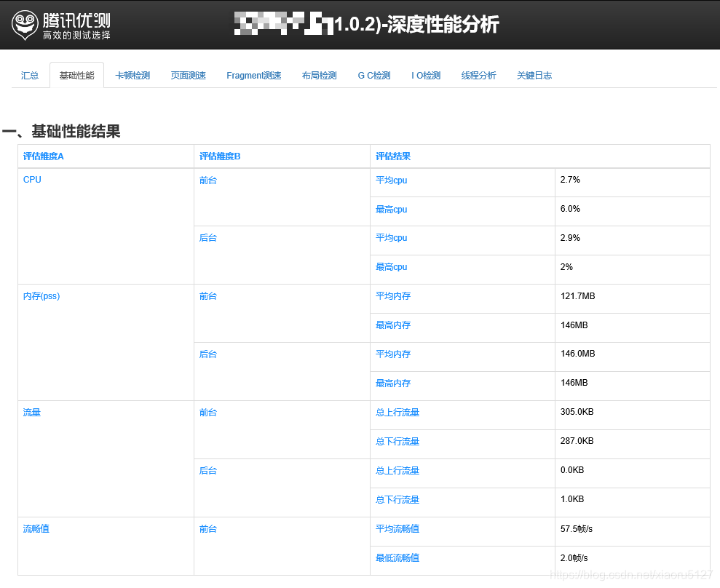Image resolution: width=720 pixels, height=588 pixels.
Task: Click the Tencent Utest logo
Action: 61,25
